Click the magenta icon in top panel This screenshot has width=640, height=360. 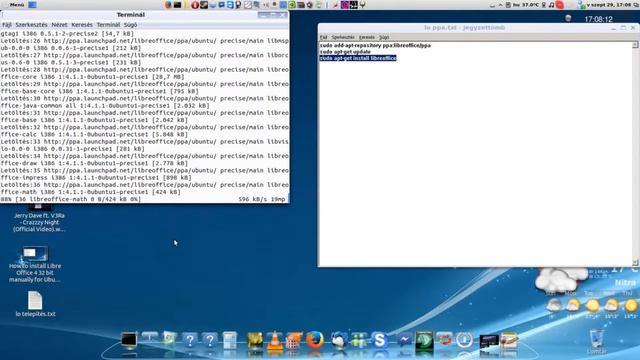pos(345,5)
